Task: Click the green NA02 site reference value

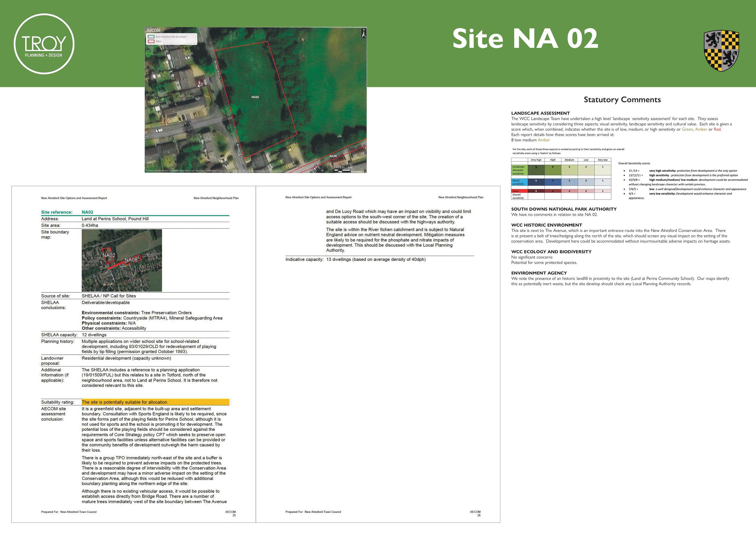Action: (x=88, y=212)
